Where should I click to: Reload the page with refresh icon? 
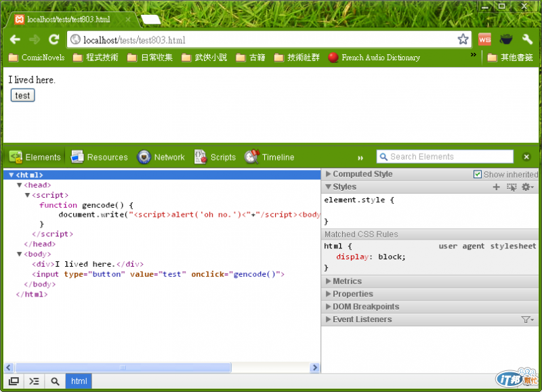pos(54,39)
